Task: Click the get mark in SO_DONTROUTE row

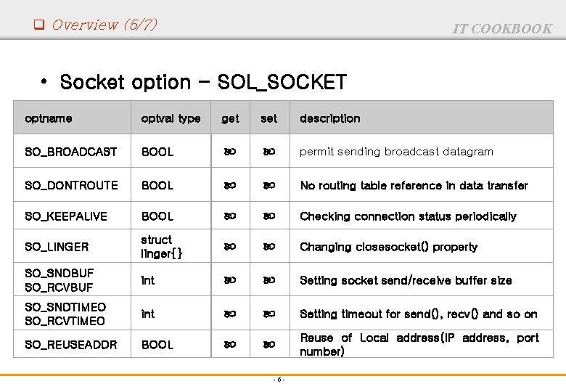Action: click(x=230, y=186)
